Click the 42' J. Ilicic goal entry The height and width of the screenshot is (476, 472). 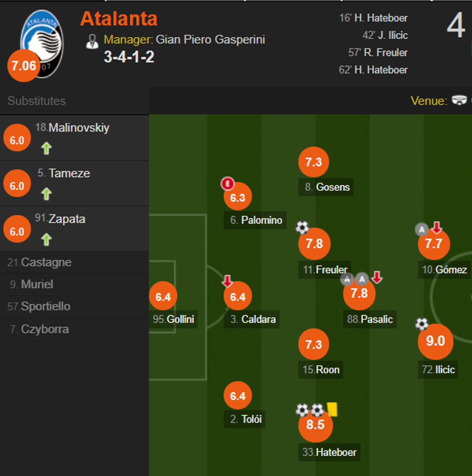tap(385, 35)
